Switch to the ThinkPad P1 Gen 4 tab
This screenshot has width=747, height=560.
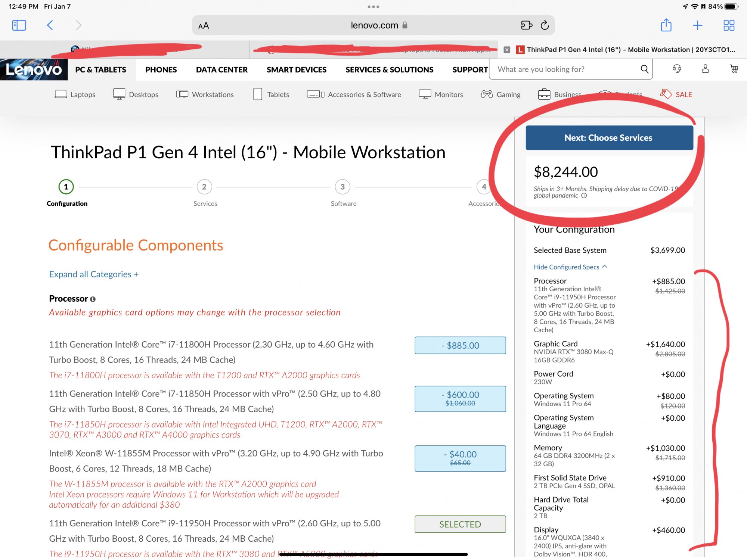[x=630, y=50]
